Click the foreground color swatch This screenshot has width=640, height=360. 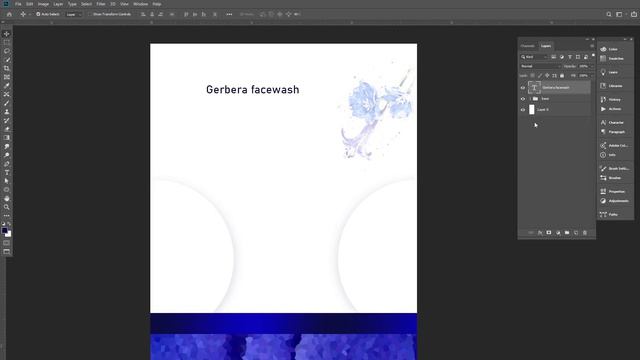[4, 231]
